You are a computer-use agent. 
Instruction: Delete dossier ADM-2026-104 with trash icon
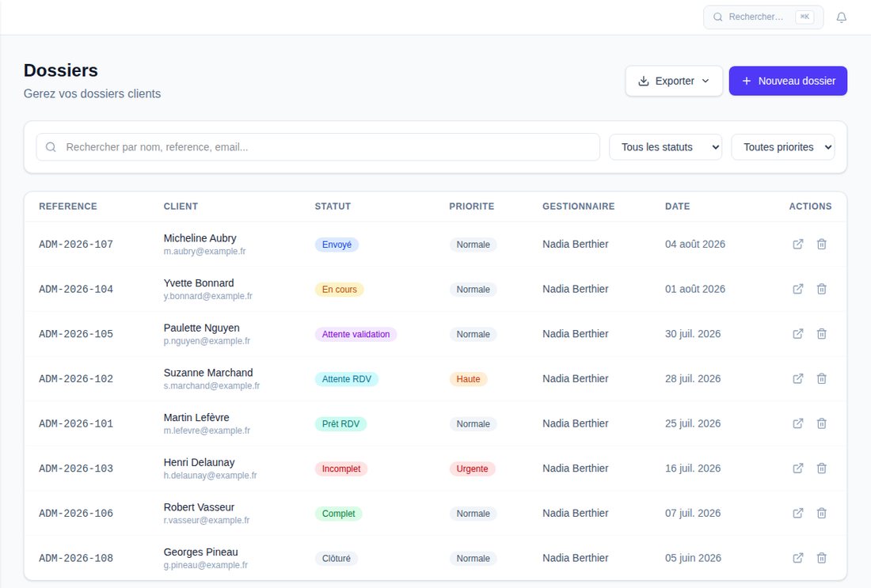coord(822,290)
